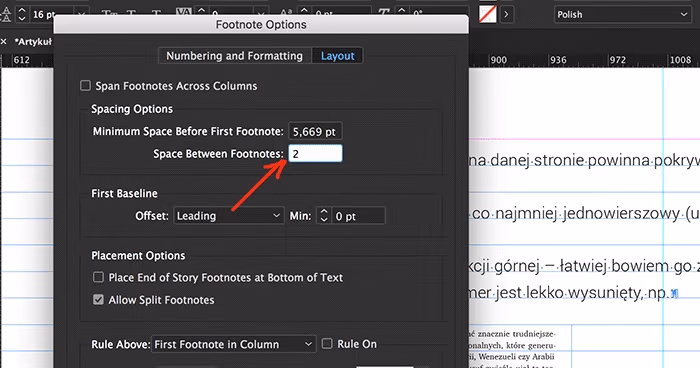Toggle Place End of Story Footnotes checkbox
The image size is (700, 368).
click(98, 277)
